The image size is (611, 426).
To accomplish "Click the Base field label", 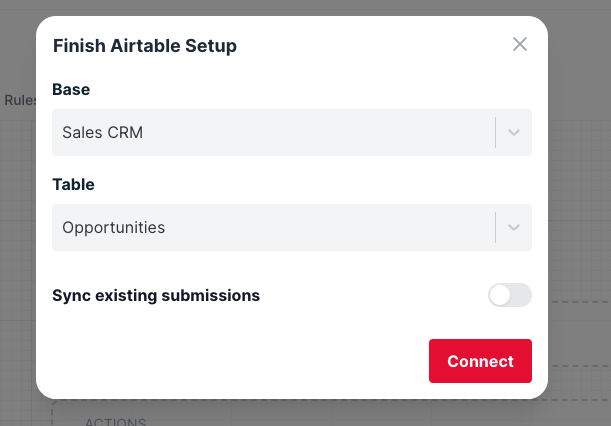I will coord(71,89).
